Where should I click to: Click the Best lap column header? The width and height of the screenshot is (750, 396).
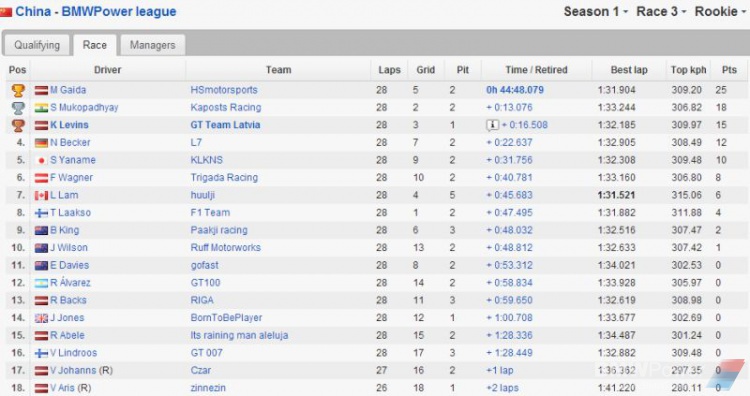tap(629, 70)
